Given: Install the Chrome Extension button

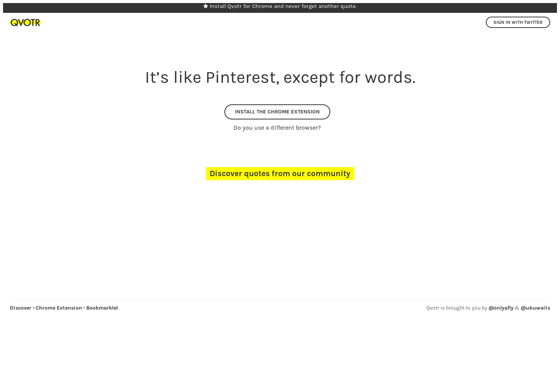Looking at the screenshot, I should [277, 112].
